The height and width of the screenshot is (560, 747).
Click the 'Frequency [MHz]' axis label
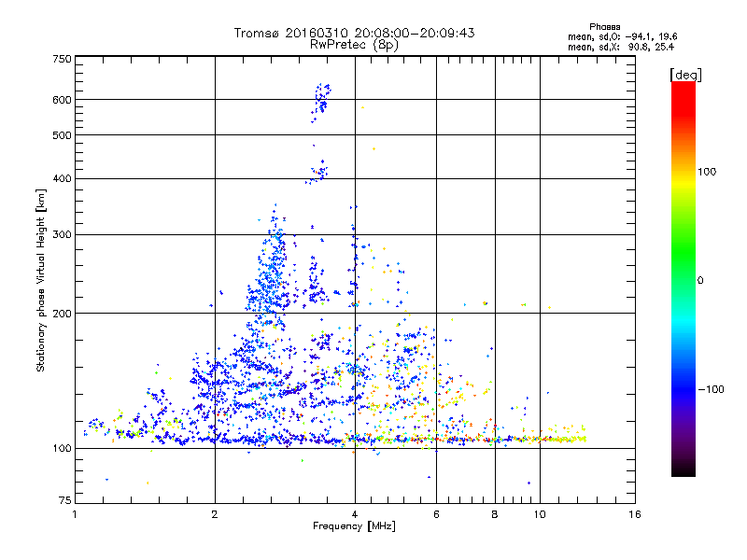tap(354, 526)
